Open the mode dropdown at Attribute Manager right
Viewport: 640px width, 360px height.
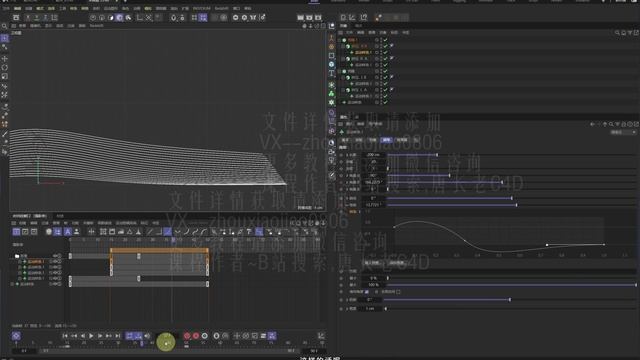[x=623, y=132]
